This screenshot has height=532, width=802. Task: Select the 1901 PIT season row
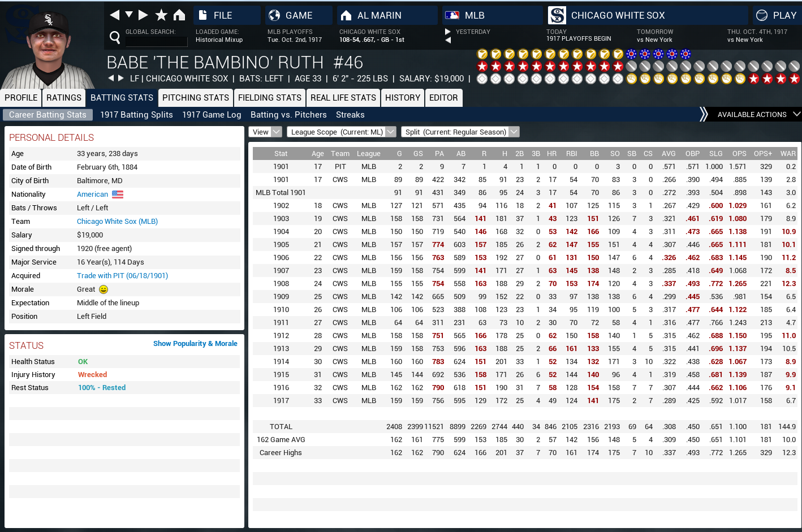pyautogui.click(x=525, y=167)
